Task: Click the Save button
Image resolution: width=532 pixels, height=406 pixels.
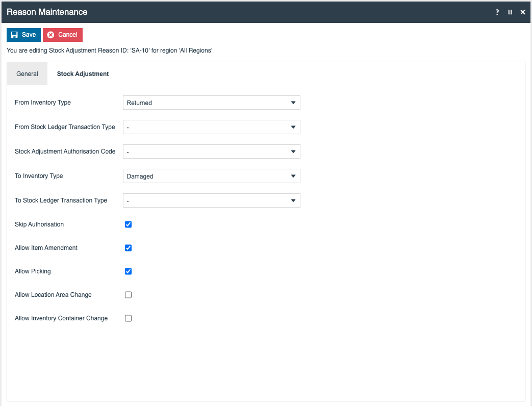Action: click(23, 35)
